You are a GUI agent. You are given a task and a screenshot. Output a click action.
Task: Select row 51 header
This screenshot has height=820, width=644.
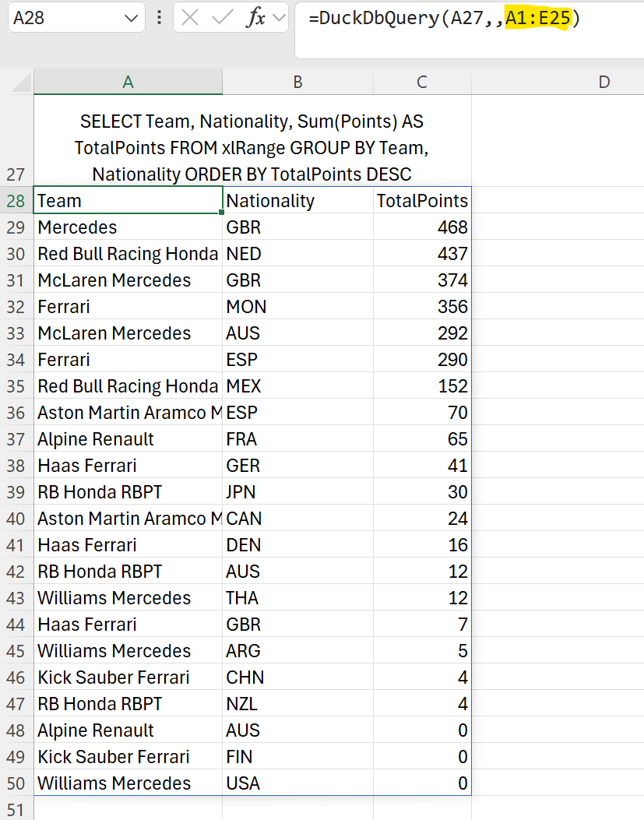coord(16,808)
